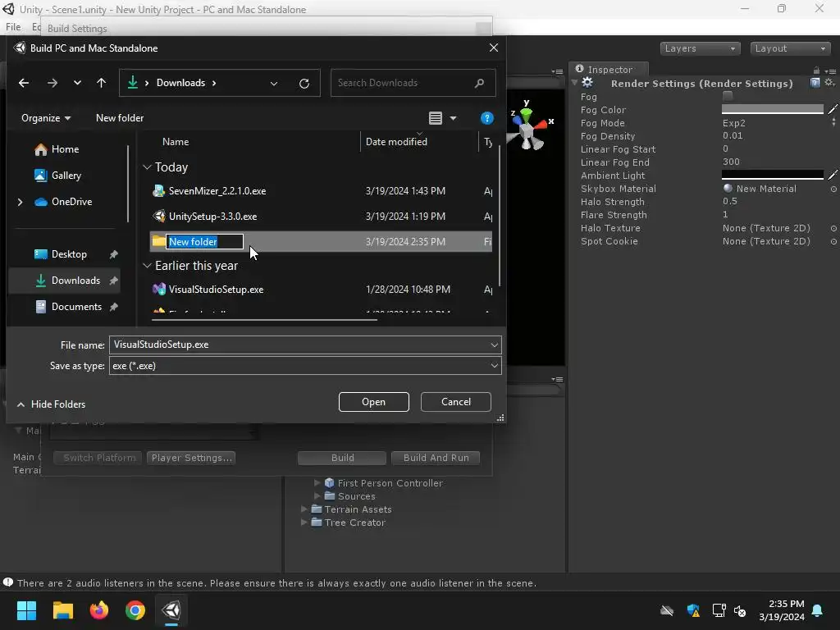Open Unity File menu

pos(13,27)
